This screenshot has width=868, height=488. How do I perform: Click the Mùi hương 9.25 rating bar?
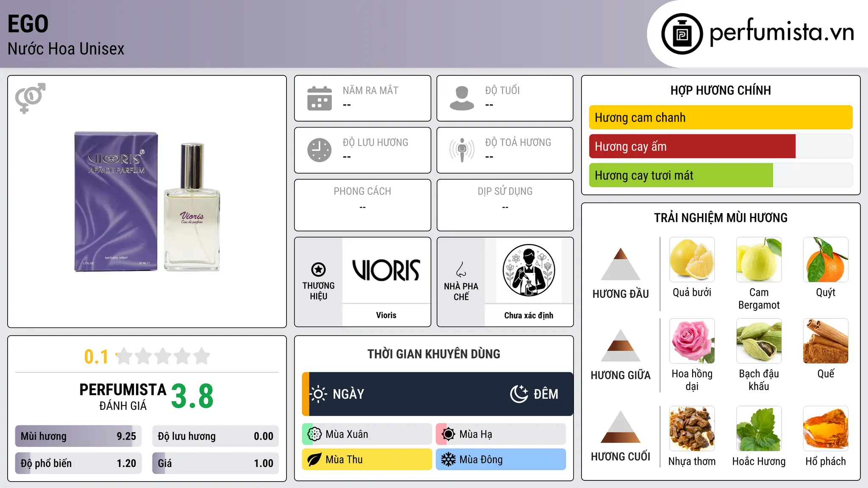click(78, 436)
